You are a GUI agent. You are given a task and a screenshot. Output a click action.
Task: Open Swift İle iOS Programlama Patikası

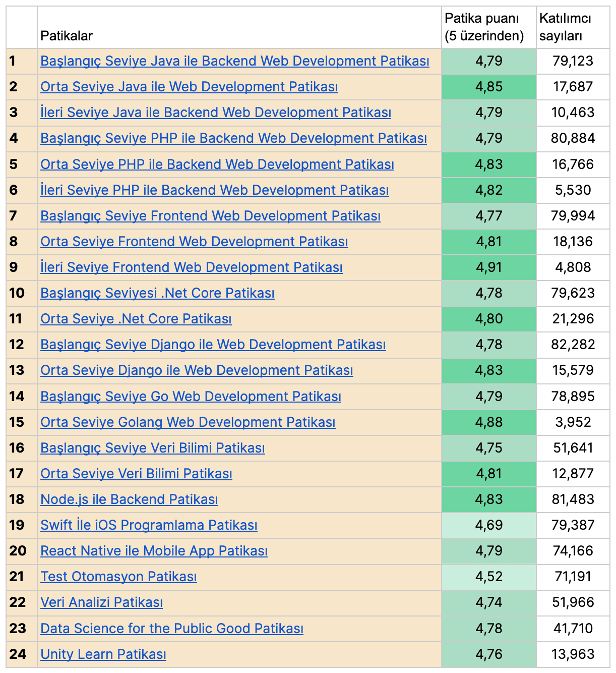[149, 525]
